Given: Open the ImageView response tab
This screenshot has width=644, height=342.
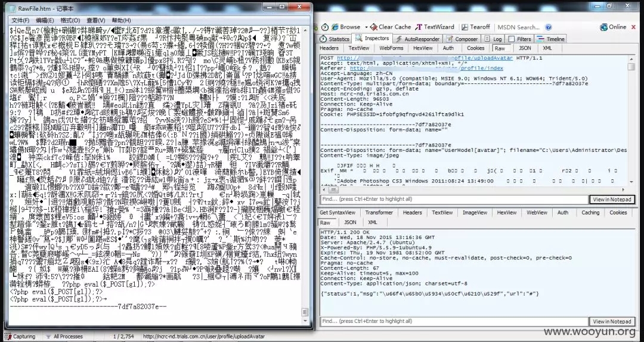Looking at the screenshot, I should (475, 213).
